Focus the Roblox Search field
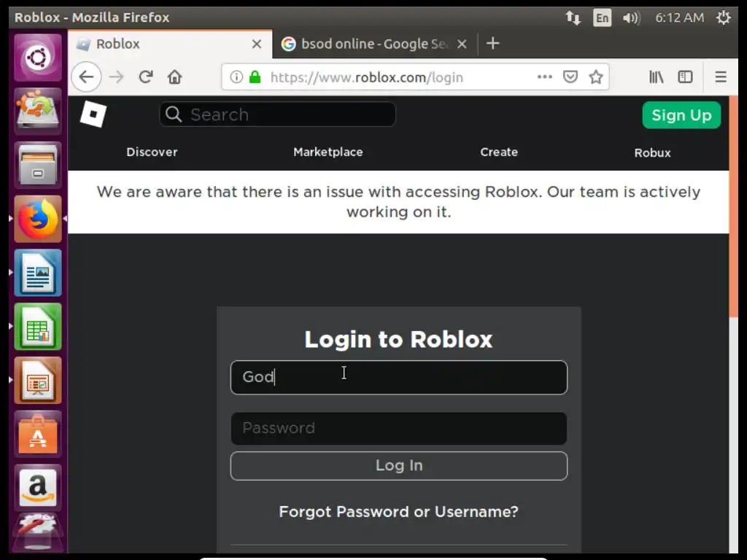The height and width of the screenshot is (560, 747). [x=277, y=114]
